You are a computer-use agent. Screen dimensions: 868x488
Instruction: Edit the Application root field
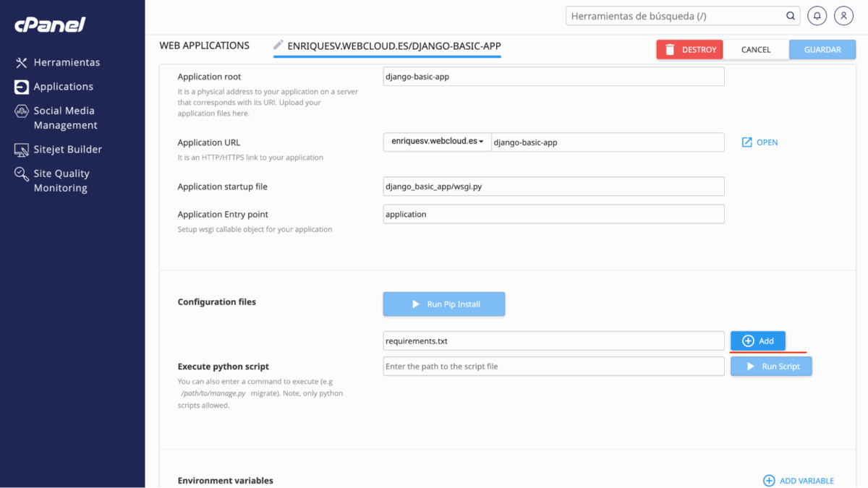tap(553, 77)
